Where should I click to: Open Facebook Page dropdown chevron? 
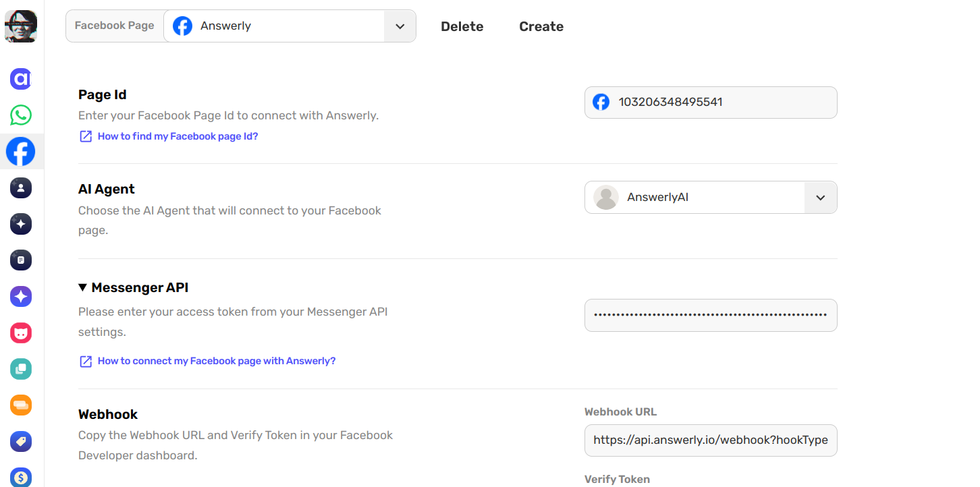point(400,26)
